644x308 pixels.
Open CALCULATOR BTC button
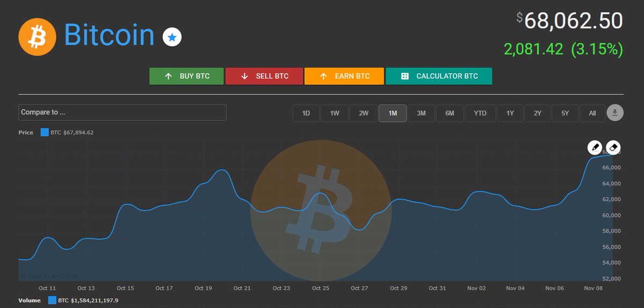439,76
